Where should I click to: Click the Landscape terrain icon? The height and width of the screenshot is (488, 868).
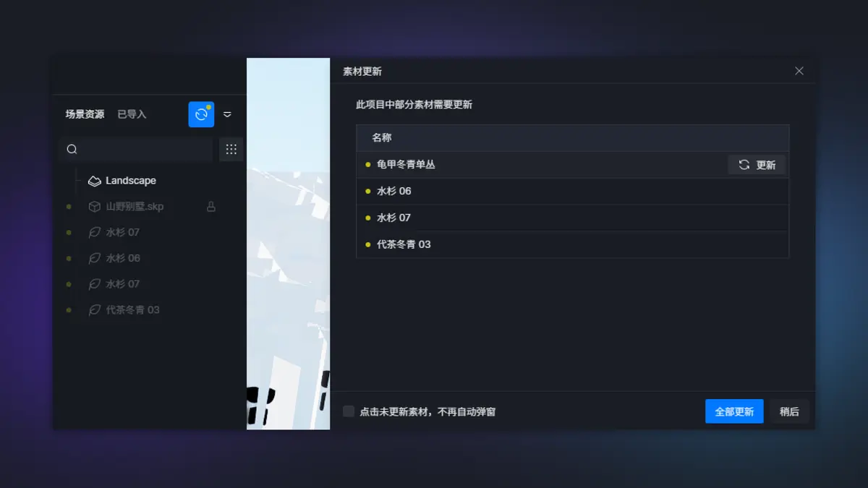(x=94, y=181)
